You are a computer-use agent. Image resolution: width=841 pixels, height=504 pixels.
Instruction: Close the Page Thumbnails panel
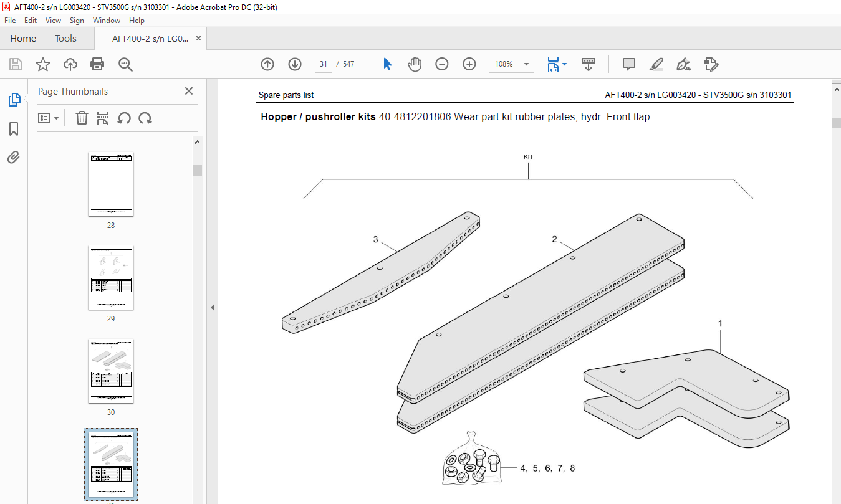click(189, 91)
